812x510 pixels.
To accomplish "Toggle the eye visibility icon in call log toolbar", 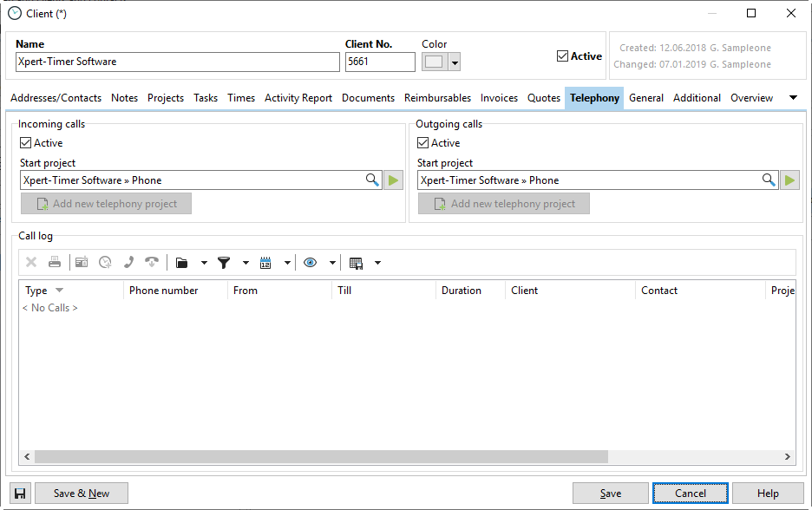I will pos(311,263).
